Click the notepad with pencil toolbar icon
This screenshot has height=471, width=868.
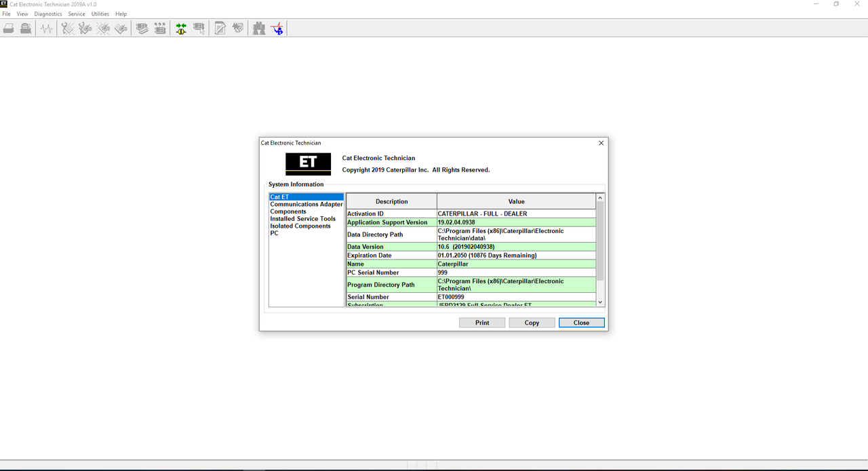click(220, 28)
